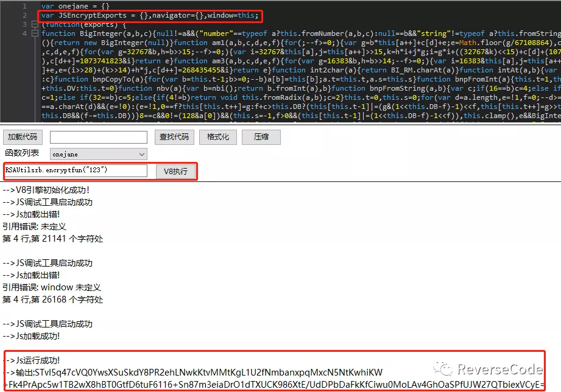Click the 函数列表 label
The image size is (561, 392).
pyautogui.click(x=22, y=153)
